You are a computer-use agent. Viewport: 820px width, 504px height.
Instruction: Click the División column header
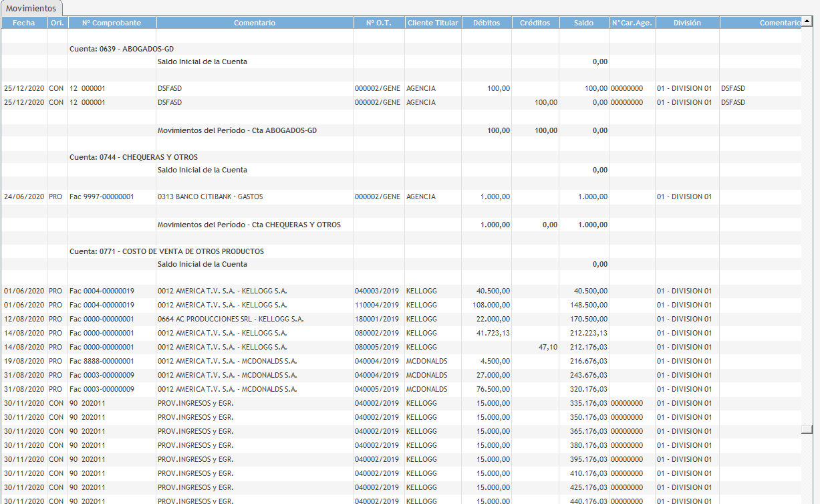(x=686, y=23)
